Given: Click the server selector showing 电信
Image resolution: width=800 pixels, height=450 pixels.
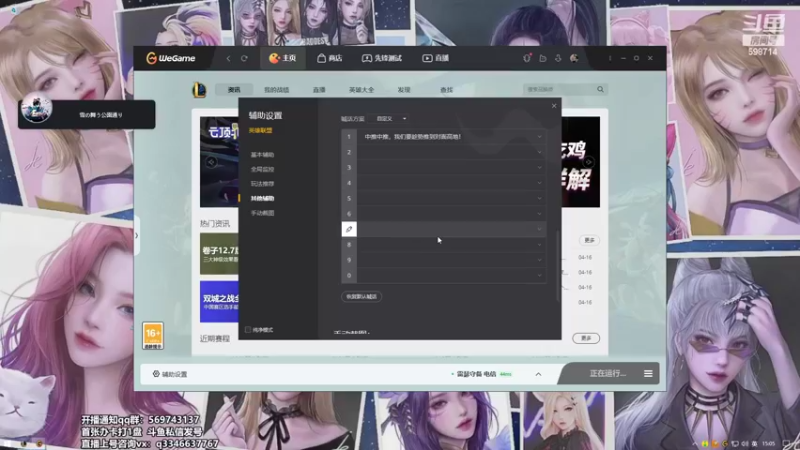Looking at the screenshot, I should pyautogui.click(x=481, y=374).
